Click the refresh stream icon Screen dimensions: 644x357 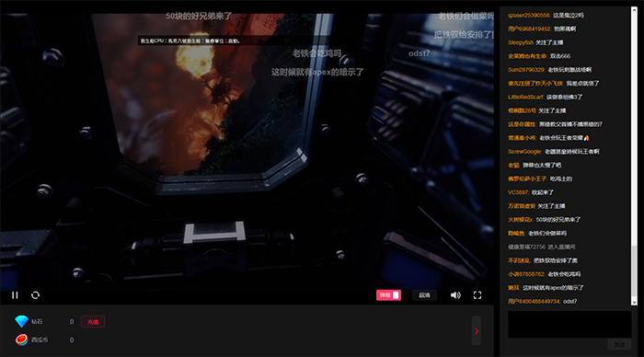point(35,295)
